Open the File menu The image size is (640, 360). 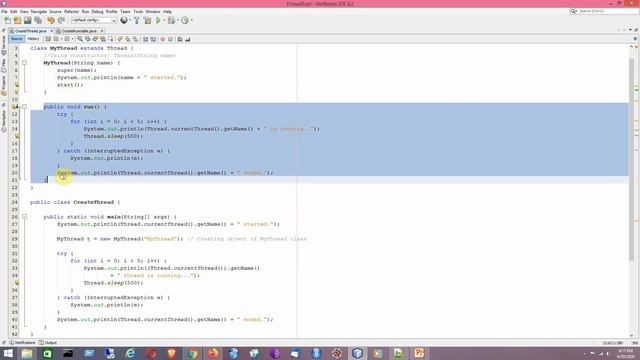[4, 11]
